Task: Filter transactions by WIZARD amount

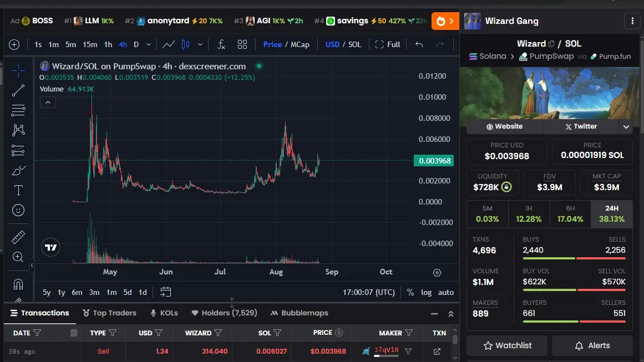Action: (x=218, y=333)
